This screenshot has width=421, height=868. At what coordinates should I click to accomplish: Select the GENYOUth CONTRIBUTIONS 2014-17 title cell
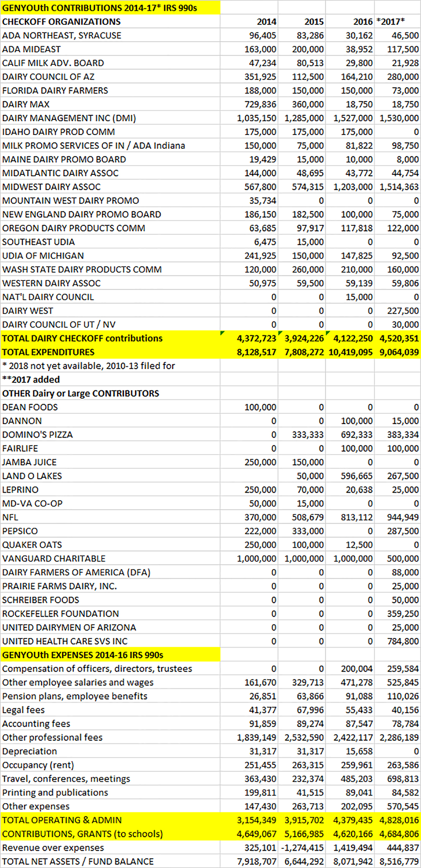(99, 8)
